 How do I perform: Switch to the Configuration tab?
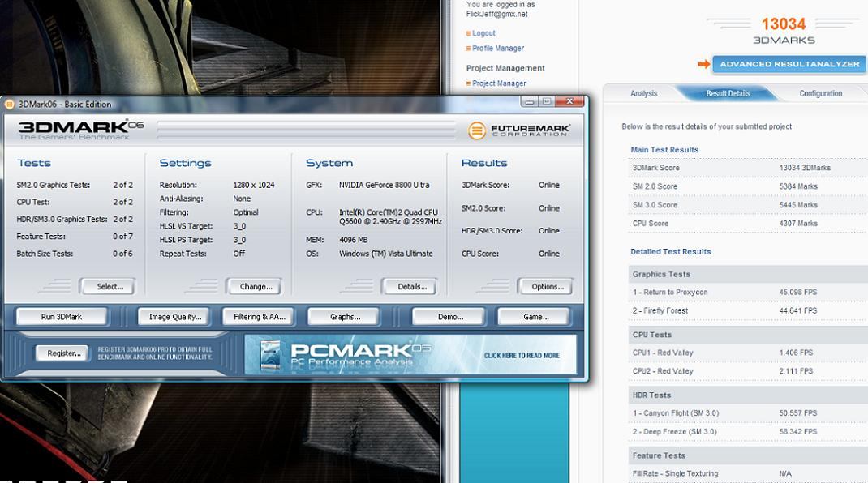(820, 93)
